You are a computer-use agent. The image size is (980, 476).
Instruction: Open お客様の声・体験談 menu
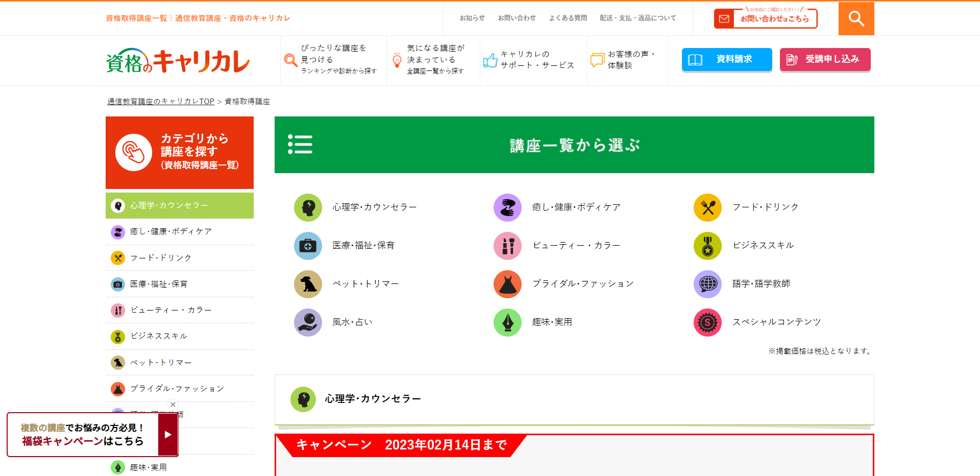[627, 60]
